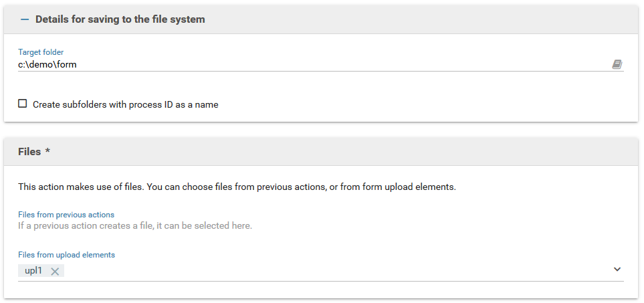Remove upl1 using its X icon

tap(55, 271)
